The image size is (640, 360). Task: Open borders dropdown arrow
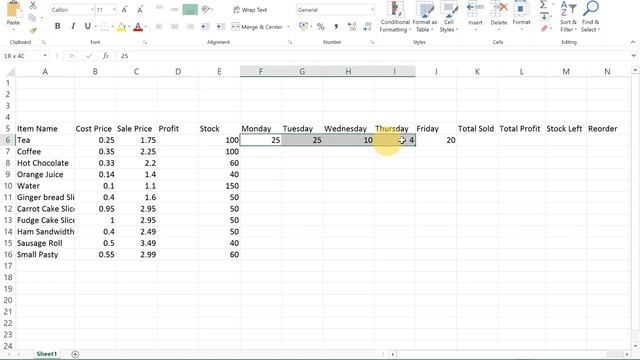click(112, 27)
